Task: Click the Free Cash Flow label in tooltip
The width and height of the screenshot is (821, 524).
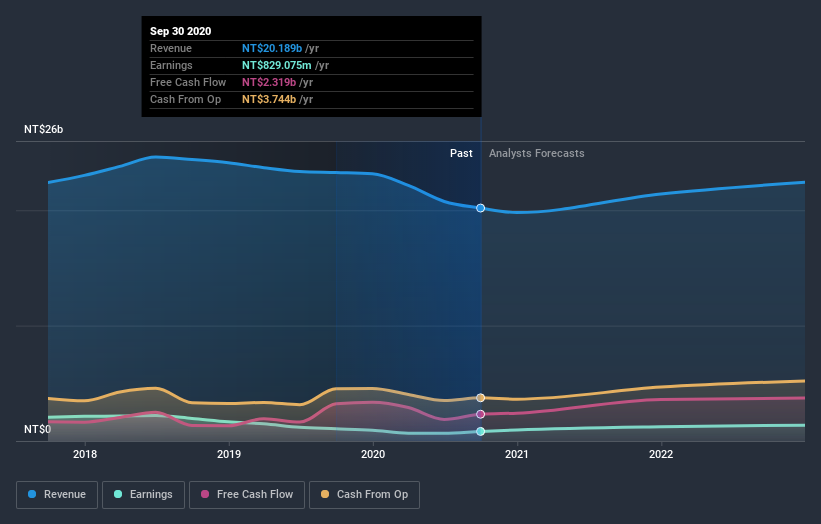Action: pos(188,82)
